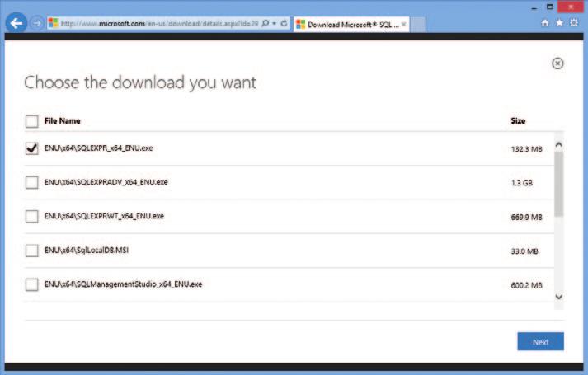Click the 33.0 MB size value
588x375 pixels.
(524, 251)
